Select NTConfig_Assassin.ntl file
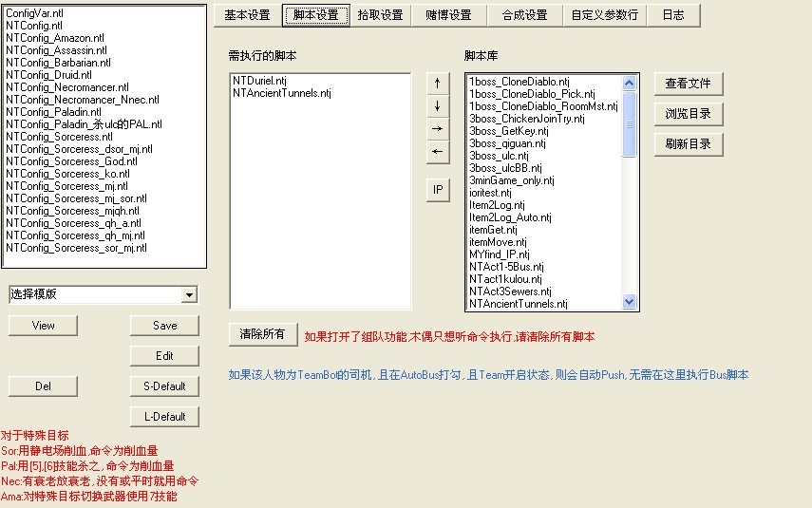 coord(56,50)
